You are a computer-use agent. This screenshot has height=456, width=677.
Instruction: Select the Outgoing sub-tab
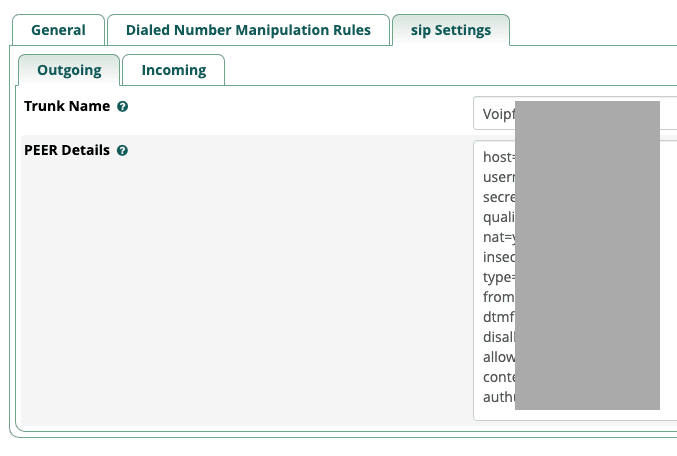point(69,70)
